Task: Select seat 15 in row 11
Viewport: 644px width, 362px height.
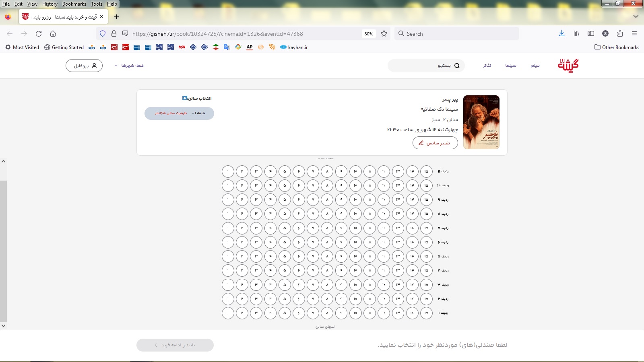Action: tap(426, 171)
